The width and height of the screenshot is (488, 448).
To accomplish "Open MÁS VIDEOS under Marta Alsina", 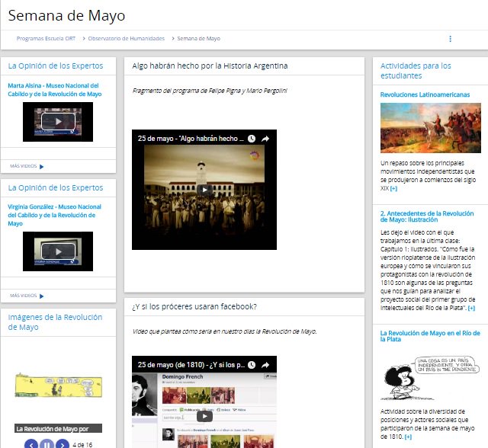I will click(24, 166).
